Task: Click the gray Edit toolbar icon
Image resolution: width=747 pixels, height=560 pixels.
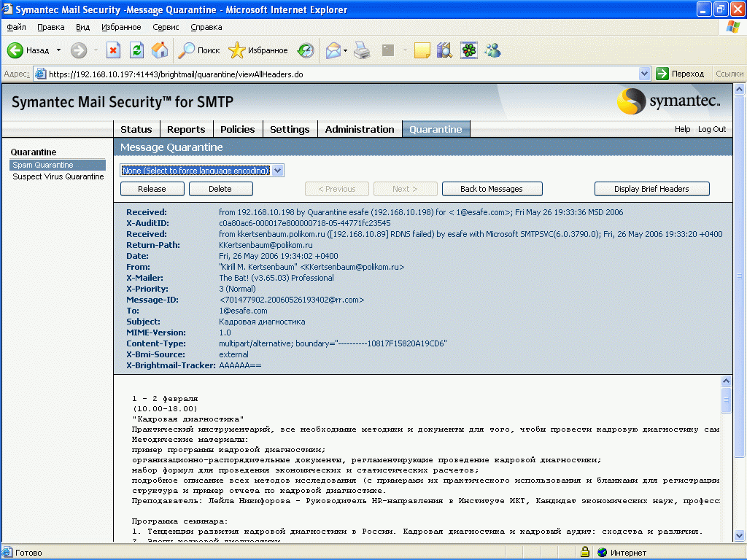Action: click(x=388, y=50)
